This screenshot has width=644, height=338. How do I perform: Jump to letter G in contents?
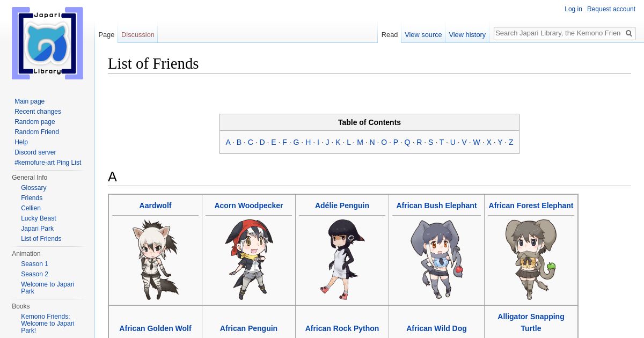[x=296, y=142]
